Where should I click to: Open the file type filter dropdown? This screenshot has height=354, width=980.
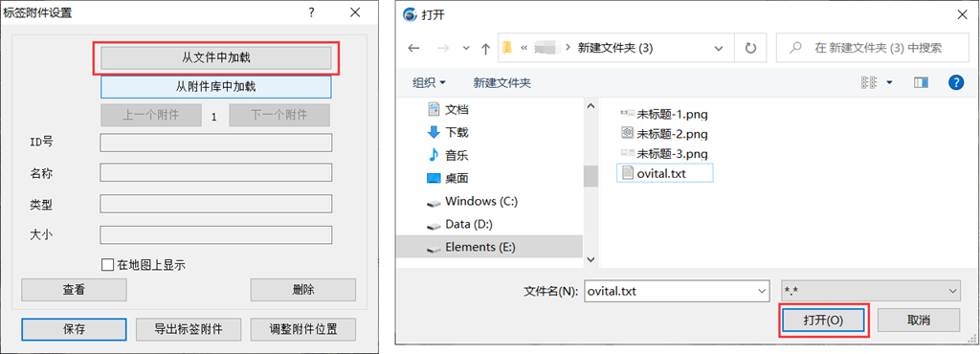(x=871, y=290)
